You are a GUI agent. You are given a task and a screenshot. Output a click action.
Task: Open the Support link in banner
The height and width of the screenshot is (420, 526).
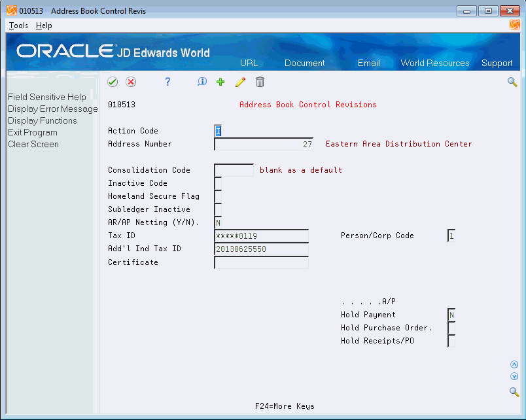pos(497,63)
